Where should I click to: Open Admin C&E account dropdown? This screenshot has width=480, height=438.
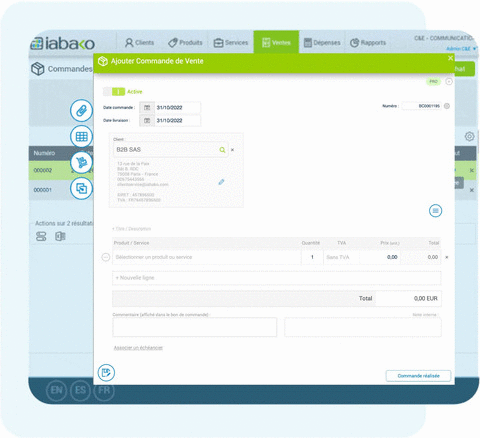tap(461, 49)
